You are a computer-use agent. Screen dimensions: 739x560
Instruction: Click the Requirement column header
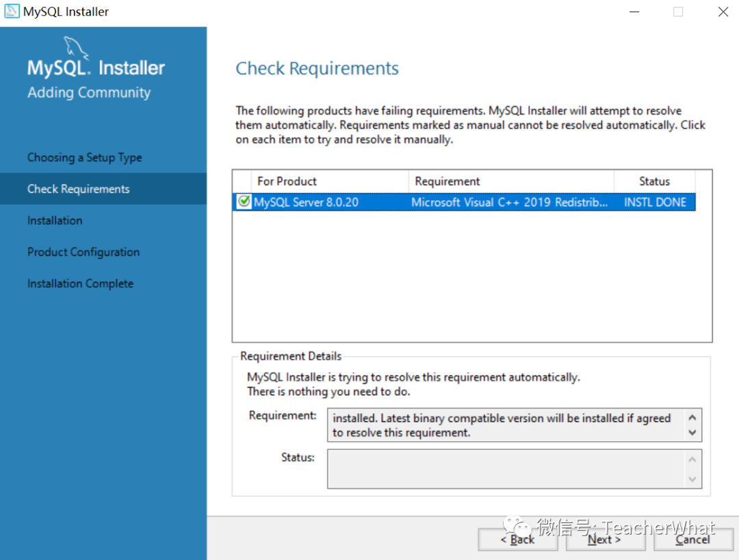[511, 181]
